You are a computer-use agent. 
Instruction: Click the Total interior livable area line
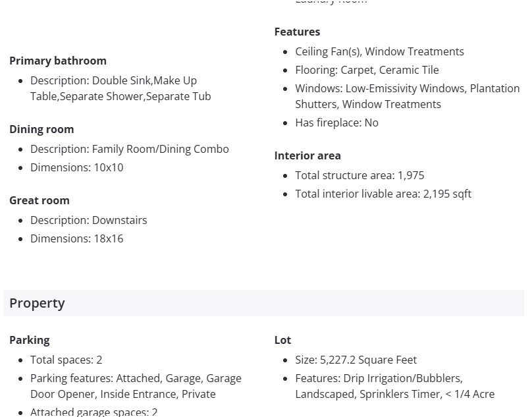coord(383,194)
